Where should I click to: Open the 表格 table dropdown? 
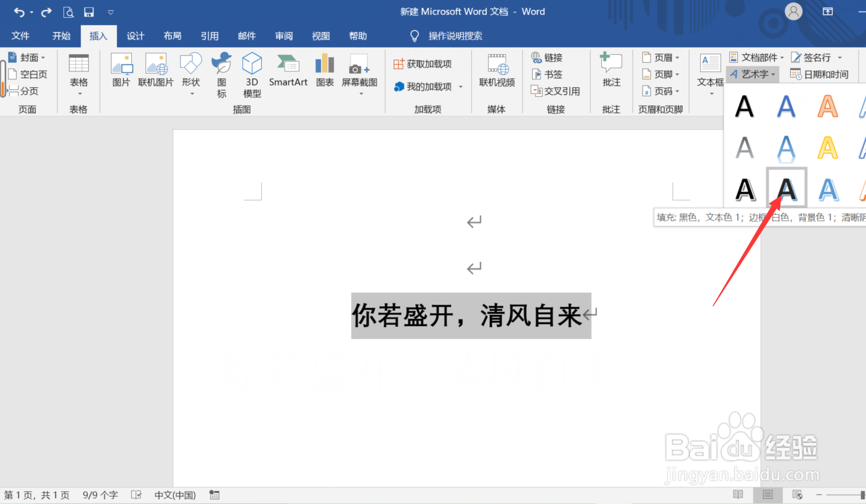79,75
